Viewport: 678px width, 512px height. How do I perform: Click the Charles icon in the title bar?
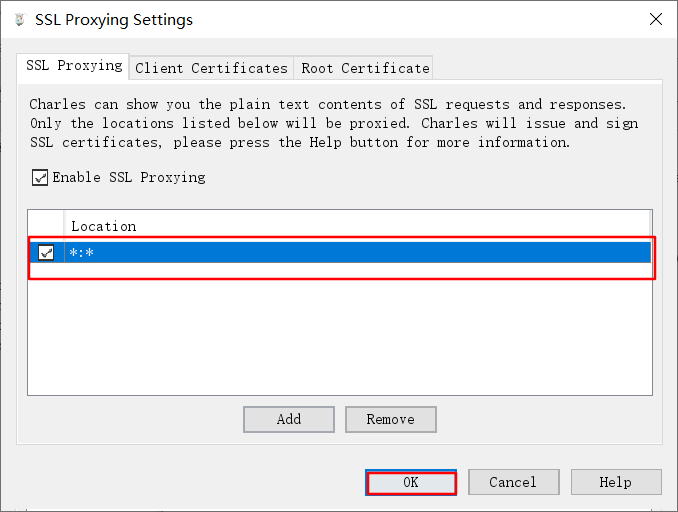click(x=19, y=19)
